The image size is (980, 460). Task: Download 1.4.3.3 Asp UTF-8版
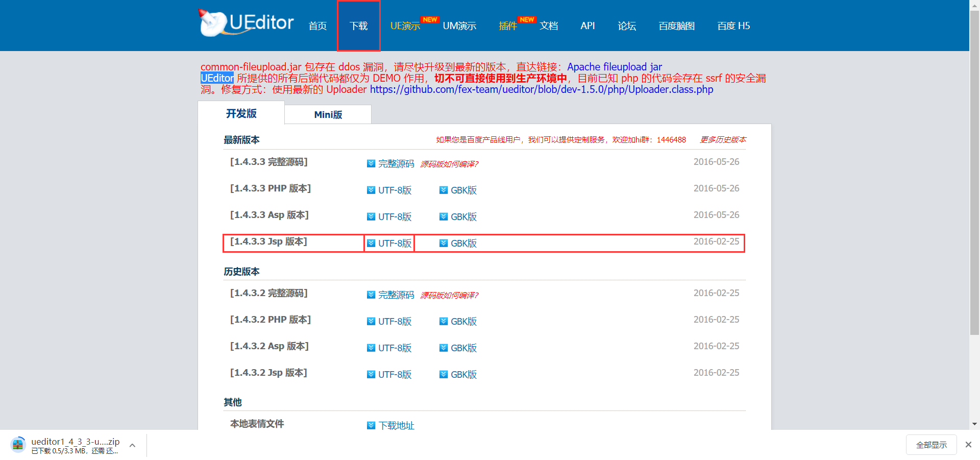(395, 217)
